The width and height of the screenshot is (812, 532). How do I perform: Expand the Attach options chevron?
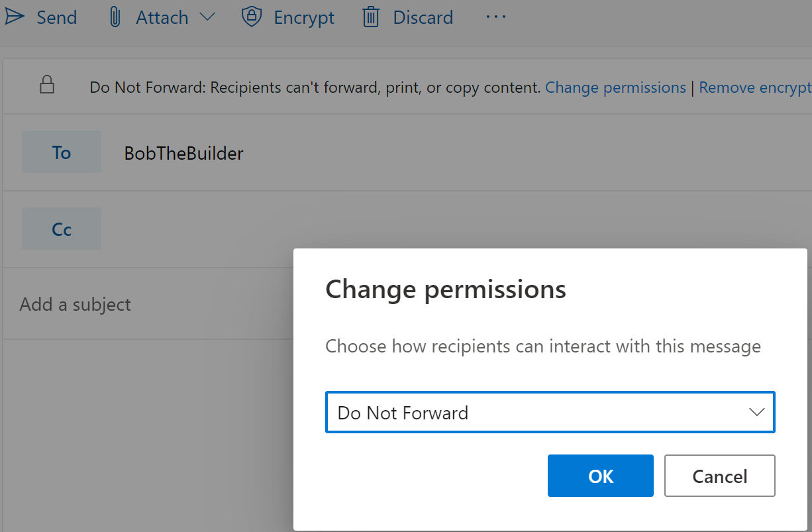pyautogui.click(x=206, y=17)
